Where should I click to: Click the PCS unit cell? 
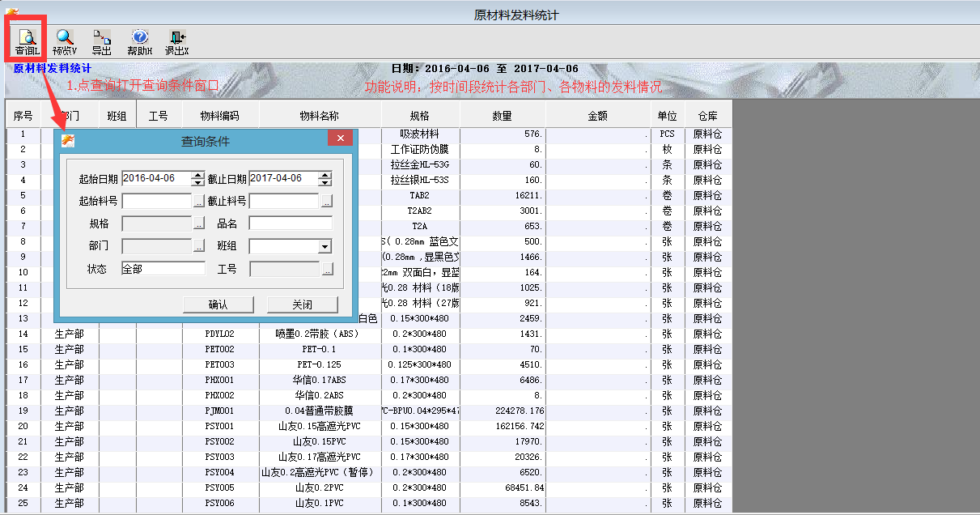pos(667,134)
